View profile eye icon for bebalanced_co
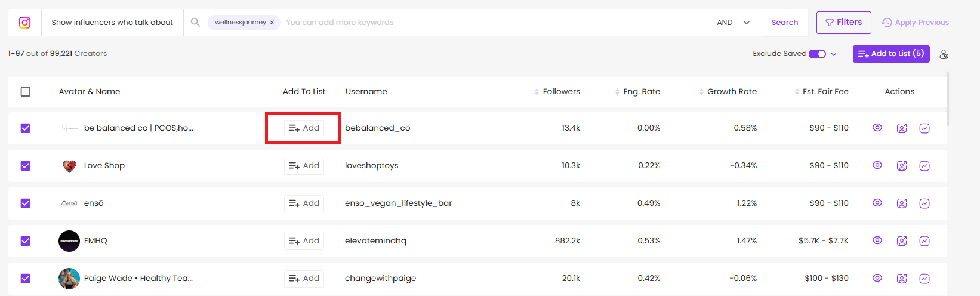The image size is (980, 296). [877, 128]
